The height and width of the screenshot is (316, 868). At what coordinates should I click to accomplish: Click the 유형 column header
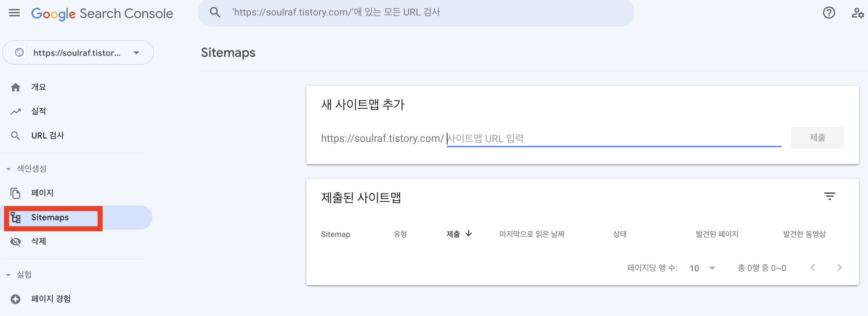pos(400,234)
